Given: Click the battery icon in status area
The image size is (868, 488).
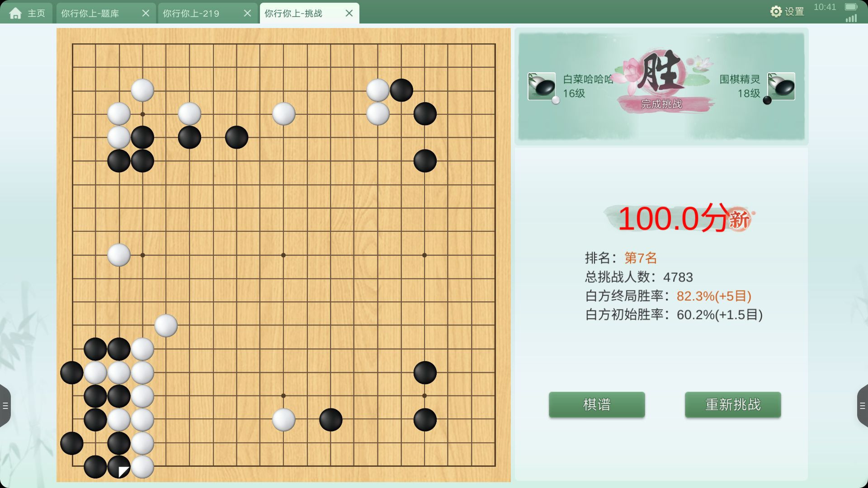Looking at the screenshot, I should pyautogui.click(x=851, y=7).
